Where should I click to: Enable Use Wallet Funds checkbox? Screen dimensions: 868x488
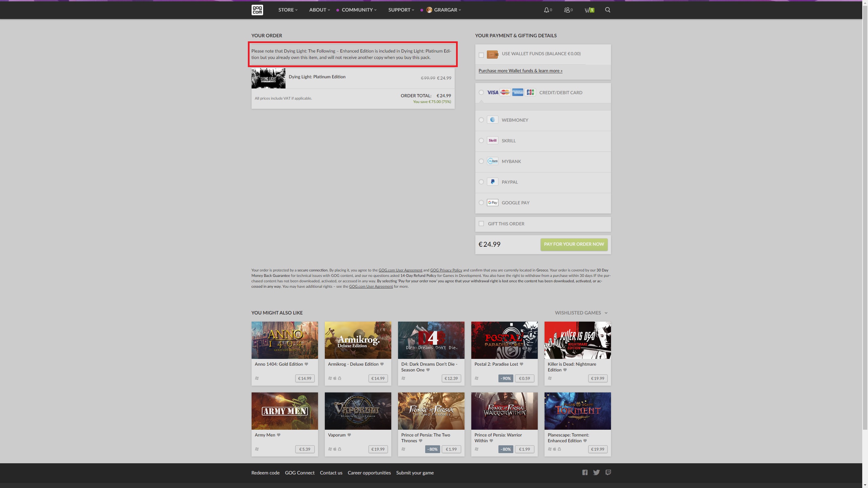(481, 55)
